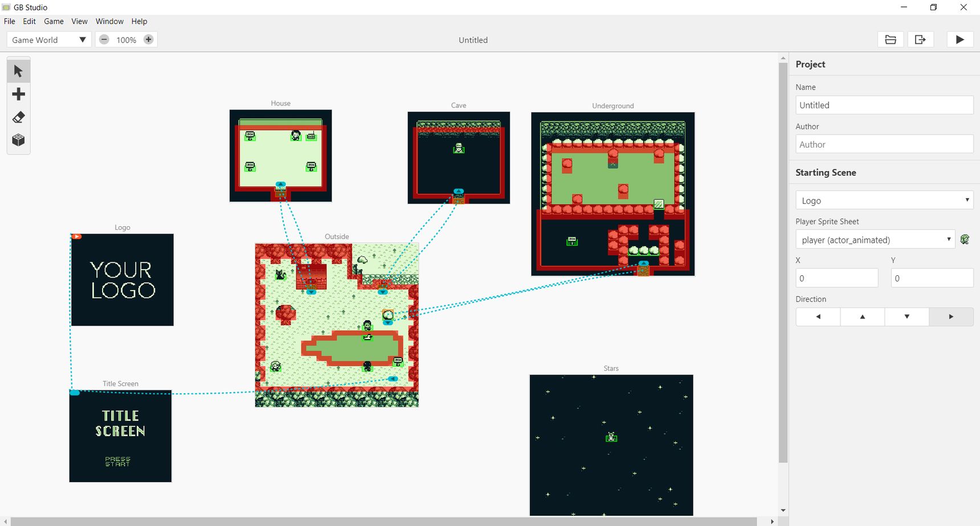Zoom out with the minus button
The width and height of the screenshot is (980, 526).
[104, 39]
